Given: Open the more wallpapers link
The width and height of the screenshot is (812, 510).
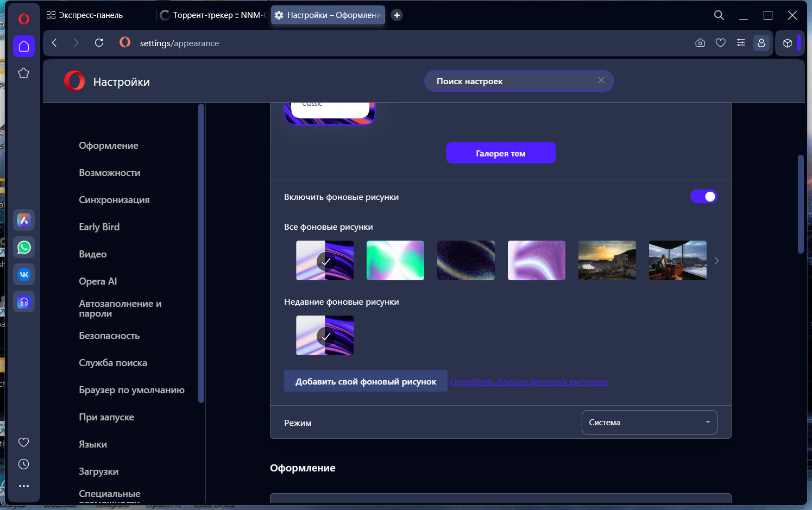Looking at the screenshot, I should pyautogui.click(x=529, y=382).
